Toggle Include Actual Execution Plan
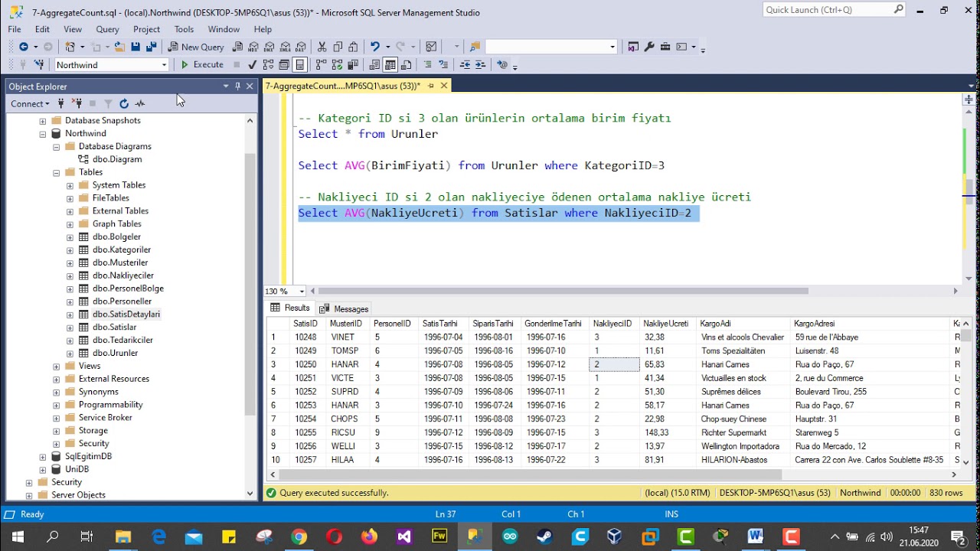Screen dimensions: 980x551 click(321, 65)
